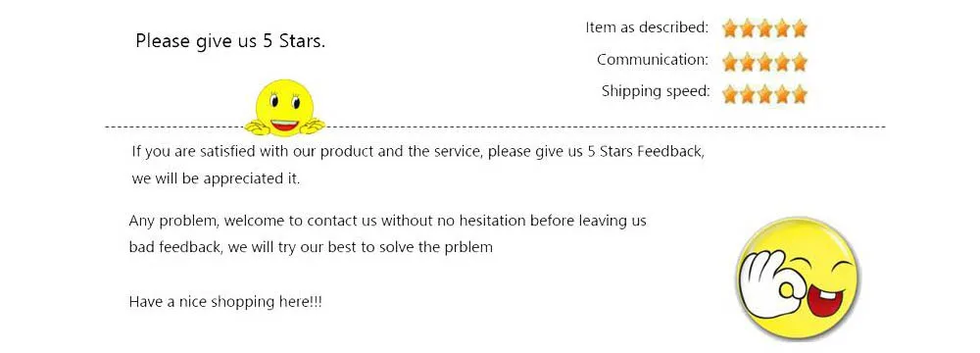980x353 pixels.
Task: Click the third star of Shipping speed
Action: (x=764, y=94)
